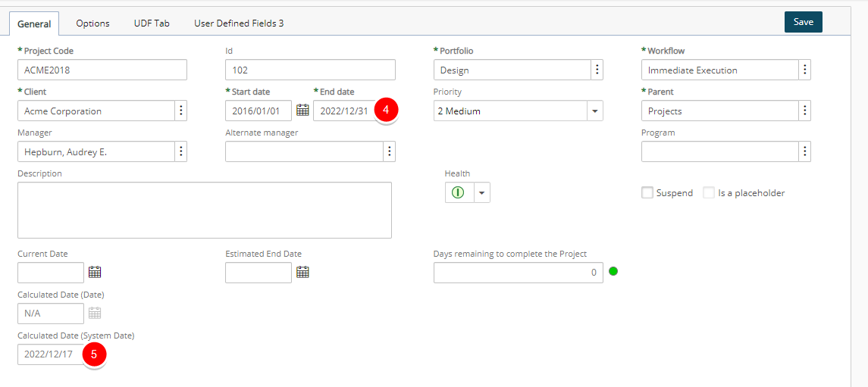Click the Parent field's three-dot browse icon

[x=805, y=111]
